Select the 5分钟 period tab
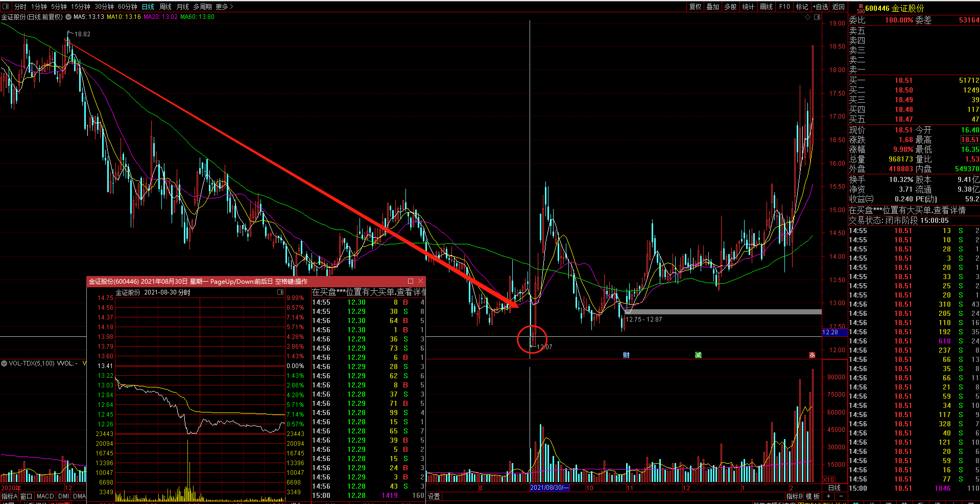The image size is (980, 504). [x=59, y=7]
